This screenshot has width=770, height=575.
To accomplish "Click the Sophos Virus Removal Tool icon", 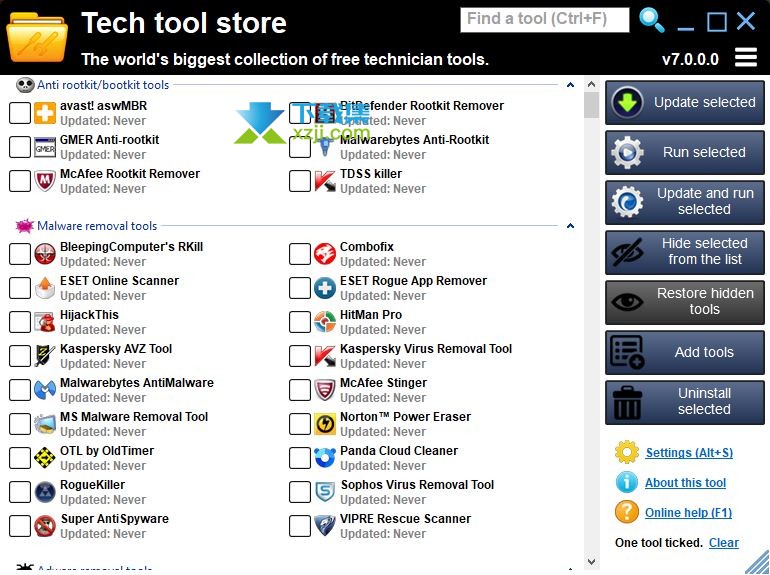I will point(325,492).
